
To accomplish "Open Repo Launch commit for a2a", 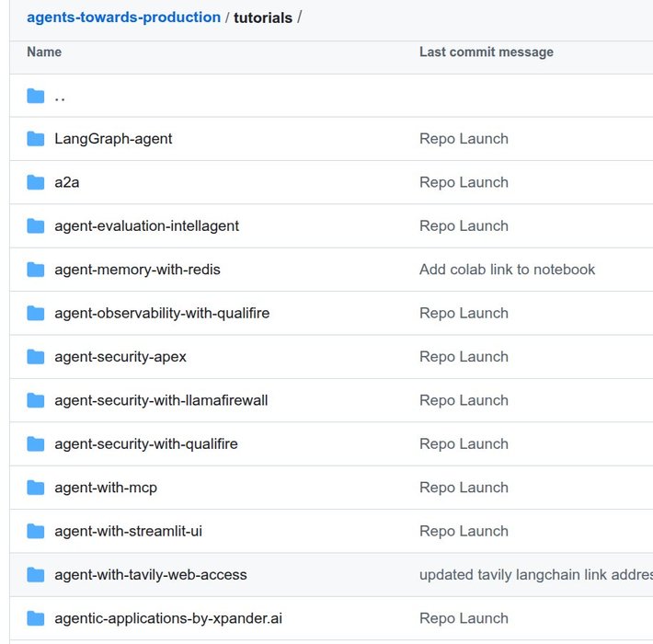I will pyautogui.click(x=464, y=182).
